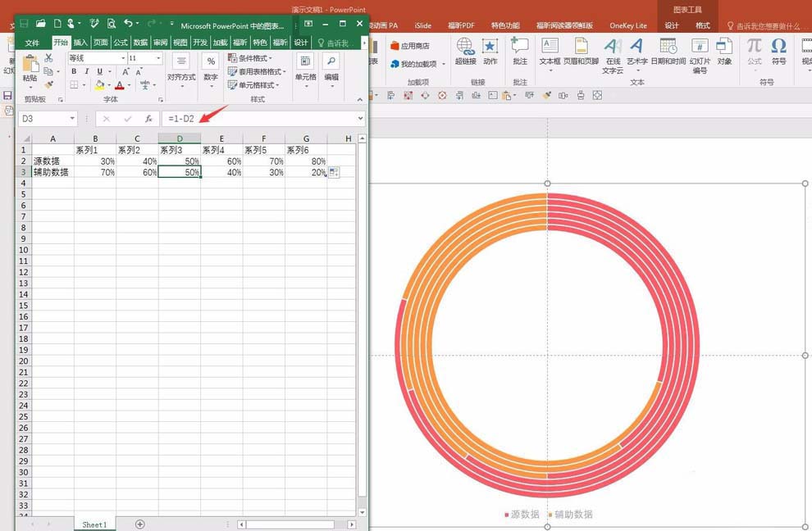Undo the last action in Excel

[129, 23]
